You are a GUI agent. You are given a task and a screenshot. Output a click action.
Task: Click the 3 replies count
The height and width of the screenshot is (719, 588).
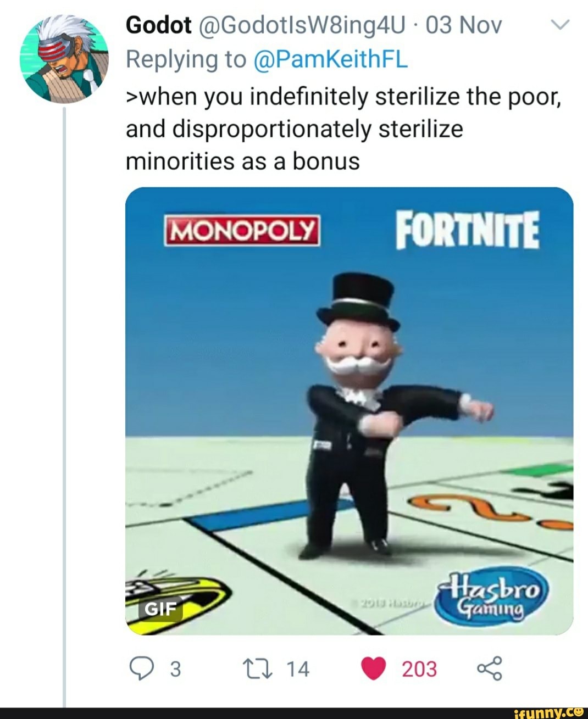tap(175, 669)
